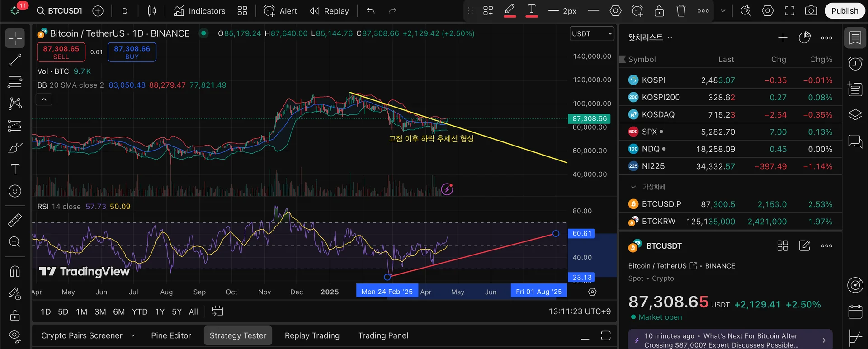The image size is (868, 349).
Task: Open the BTCUSD1 symbol search
Action: (60, 11)
